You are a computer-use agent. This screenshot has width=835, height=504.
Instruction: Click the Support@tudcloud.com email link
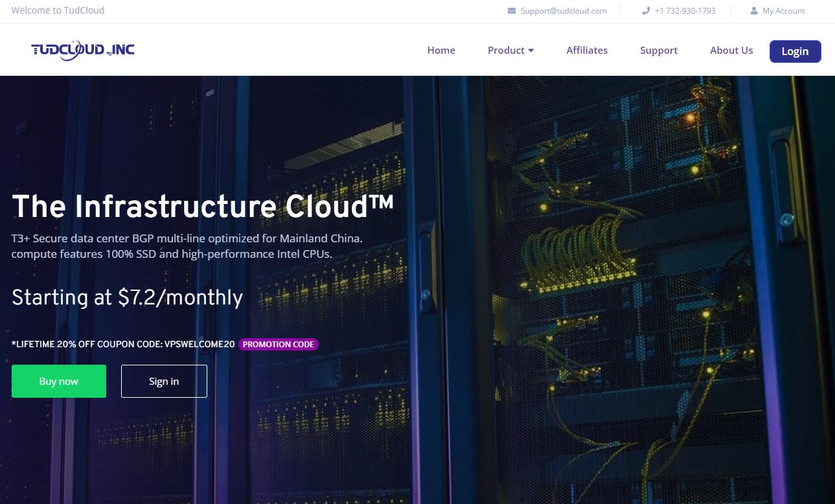pos(564,11)
